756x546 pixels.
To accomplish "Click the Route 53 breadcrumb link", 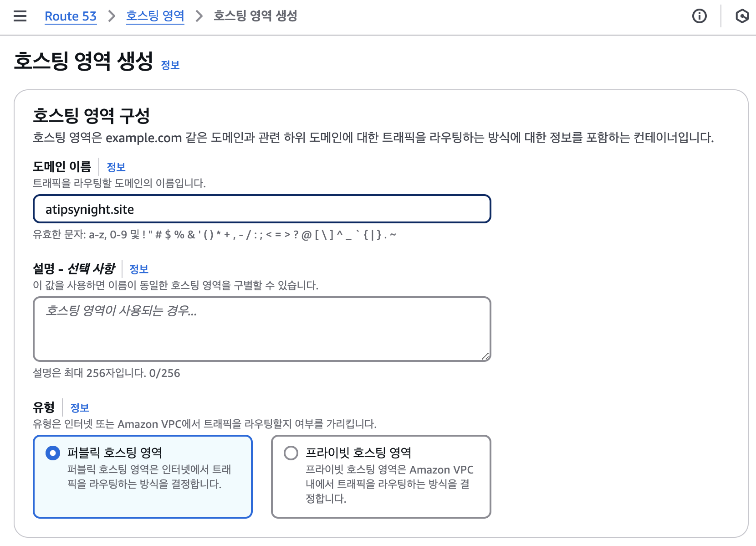I will coord(71,16).
